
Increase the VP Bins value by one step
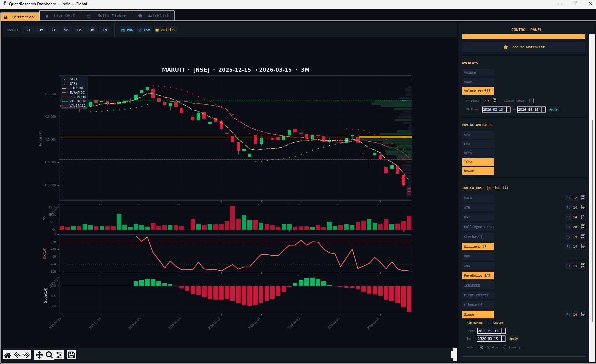(x=495, y=99)
